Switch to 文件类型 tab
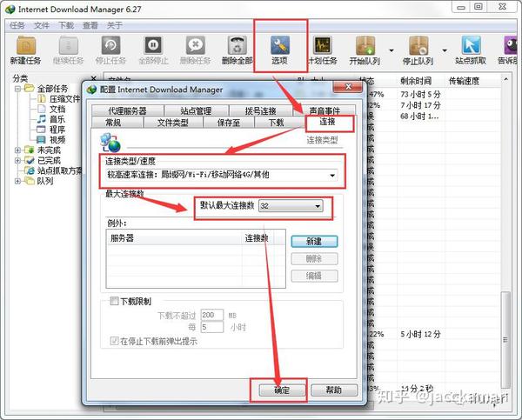 (173, 123)
